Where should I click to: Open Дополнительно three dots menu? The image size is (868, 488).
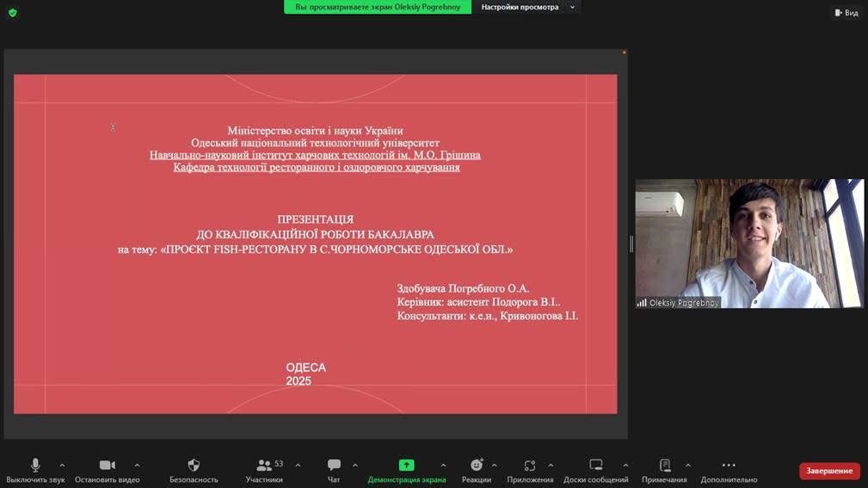(729, 466)
